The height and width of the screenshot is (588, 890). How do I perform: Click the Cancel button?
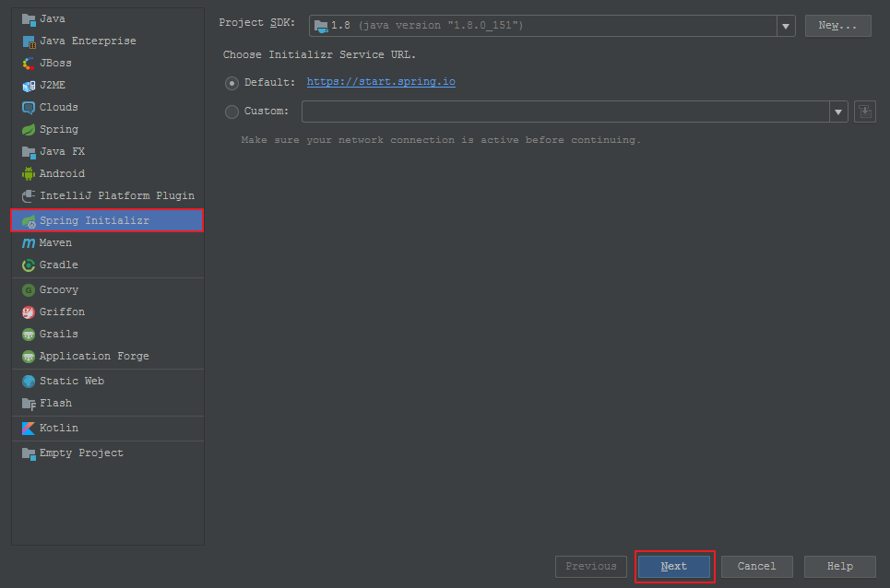(x=756, y=567)
